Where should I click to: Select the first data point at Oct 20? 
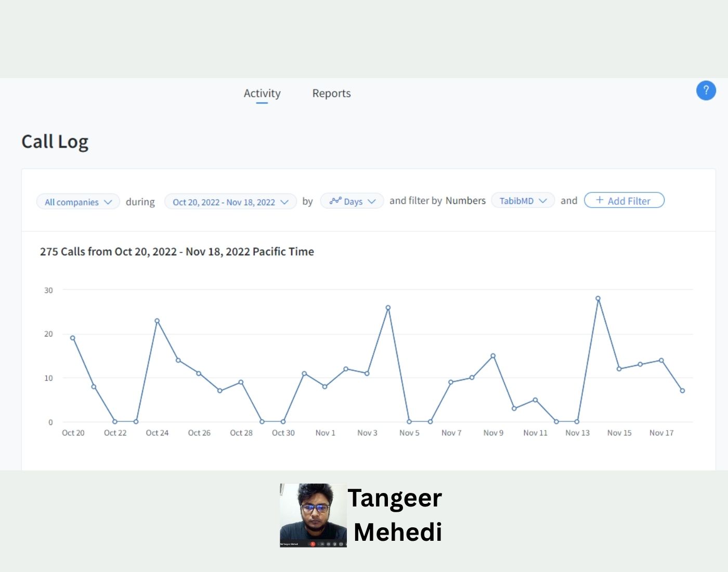[x=73, y=338]
